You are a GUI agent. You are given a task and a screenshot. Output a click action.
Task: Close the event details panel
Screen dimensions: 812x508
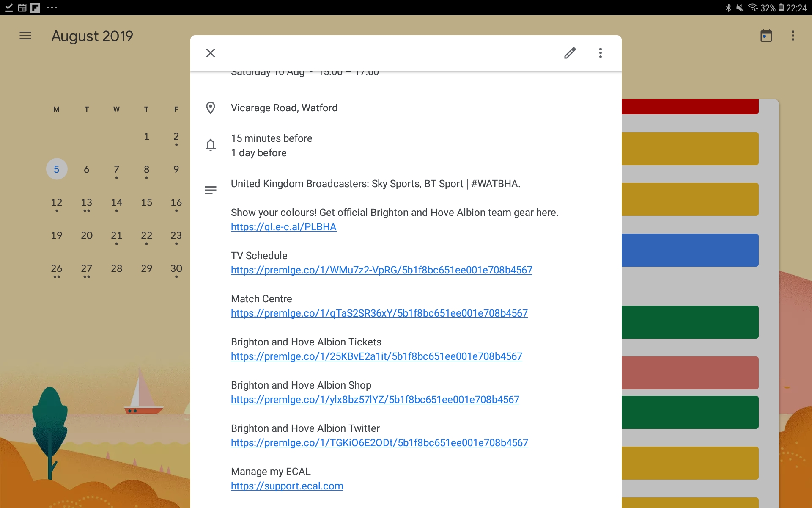(211, 53)
